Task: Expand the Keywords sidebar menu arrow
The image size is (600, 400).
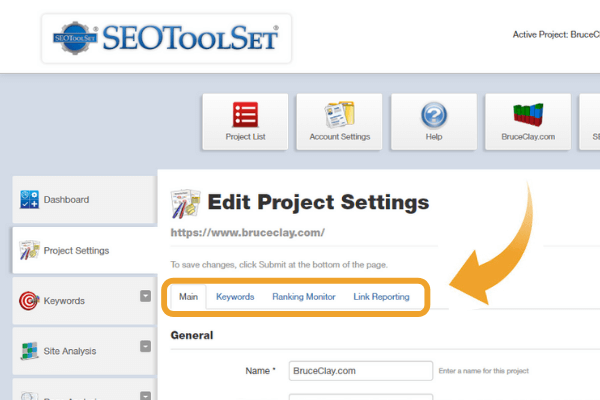Action: click(x=145, y=296)
